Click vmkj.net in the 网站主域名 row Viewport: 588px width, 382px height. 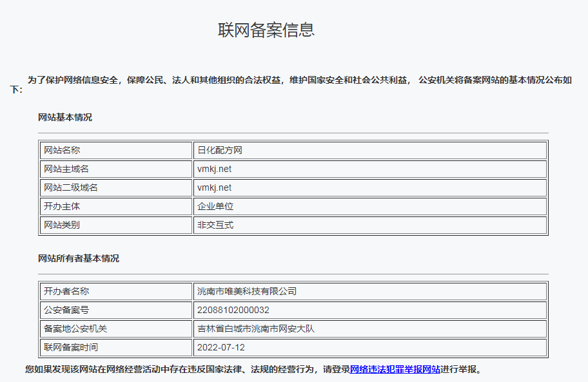pos(215,169)
